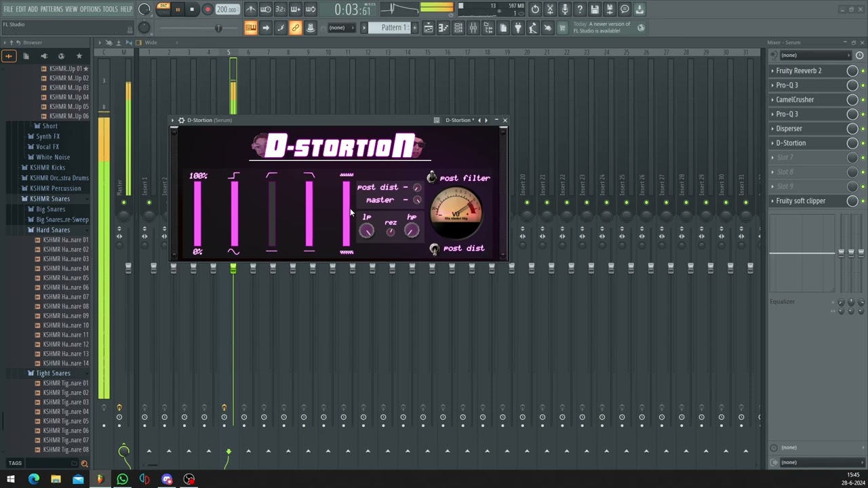Screen dimensions: 868x488
Task: Toggle the record button in the transport
Action: tap(208, 9)
